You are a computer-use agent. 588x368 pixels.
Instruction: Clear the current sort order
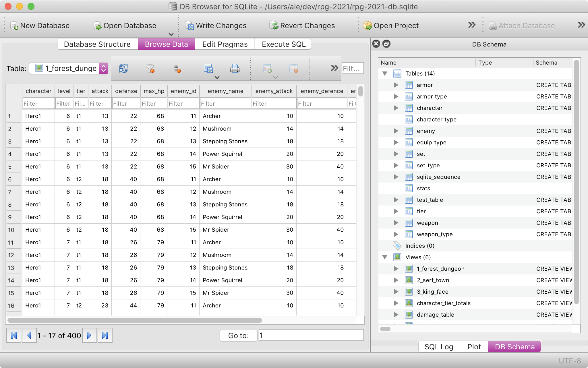pos(177,68)
